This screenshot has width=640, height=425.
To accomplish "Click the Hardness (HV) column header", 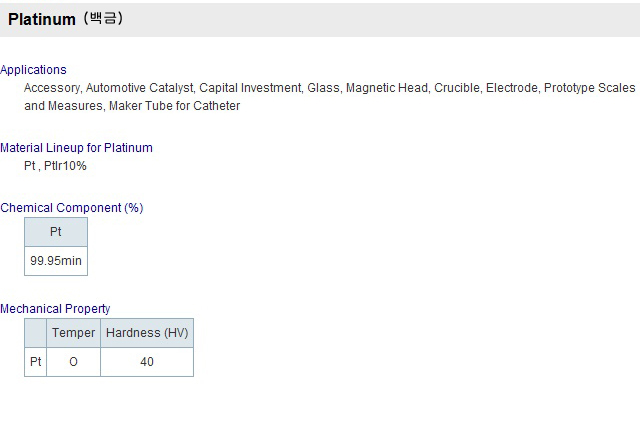I will pos(147,333).
